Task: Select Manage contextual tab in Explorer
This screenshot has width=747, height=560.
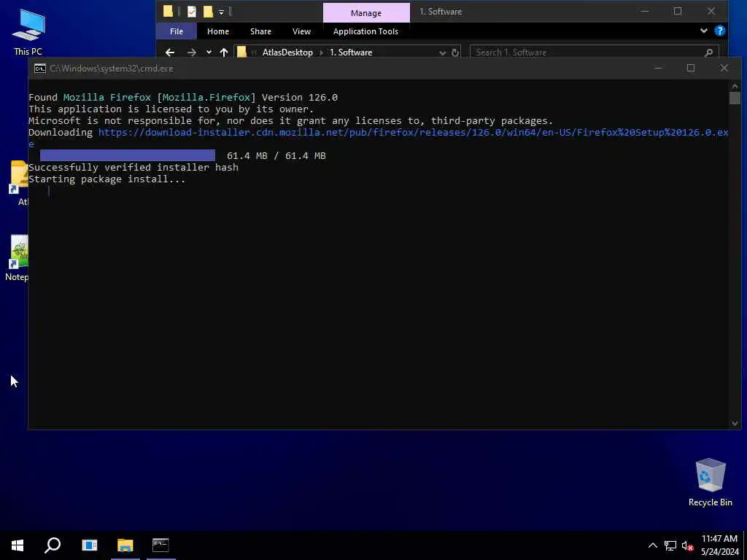Action: pyautogui.click(x=366, y=13)
